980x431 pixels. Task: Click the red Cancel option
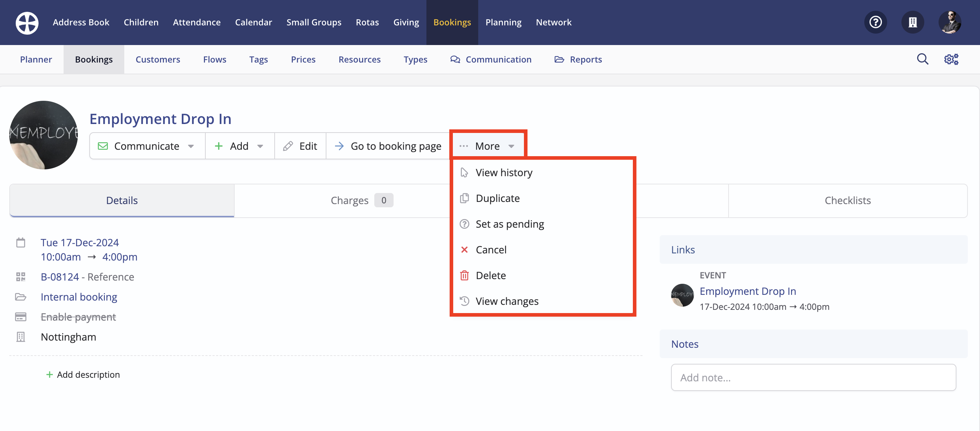click(x=490, y=250)
